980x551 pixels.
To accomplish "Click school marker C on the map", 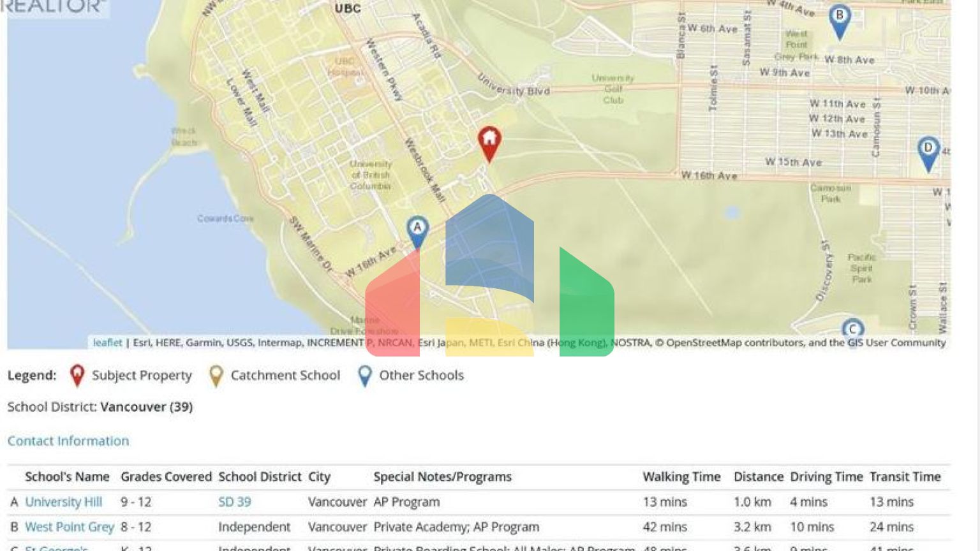I will [852, 328].
